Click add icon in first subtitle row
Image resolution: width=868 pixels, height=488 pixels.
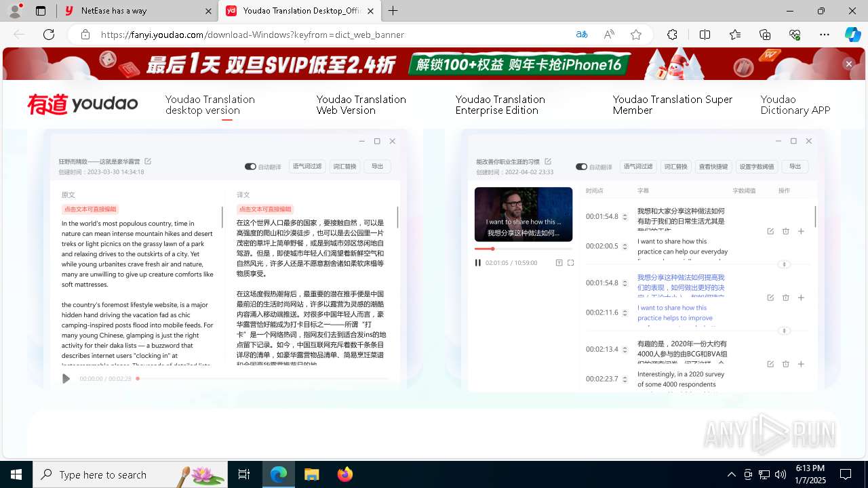(801, 231)
